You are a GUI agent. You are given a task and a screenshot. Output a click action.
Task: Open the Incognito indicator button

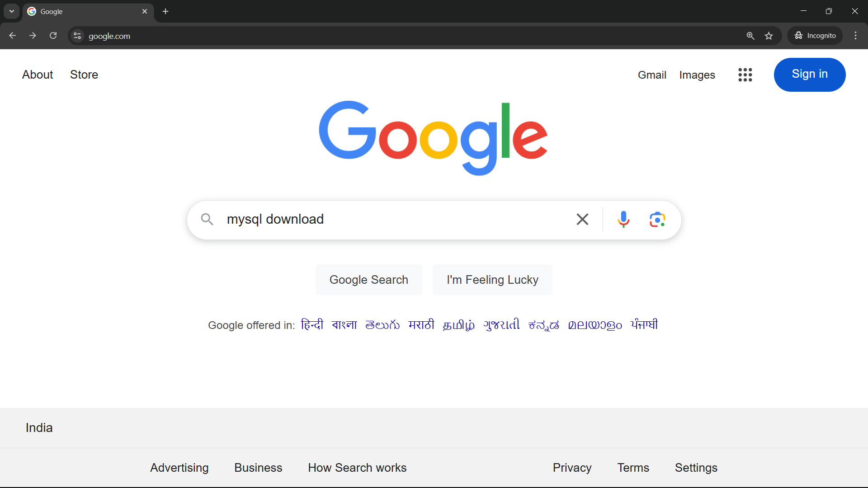point(815,36)
